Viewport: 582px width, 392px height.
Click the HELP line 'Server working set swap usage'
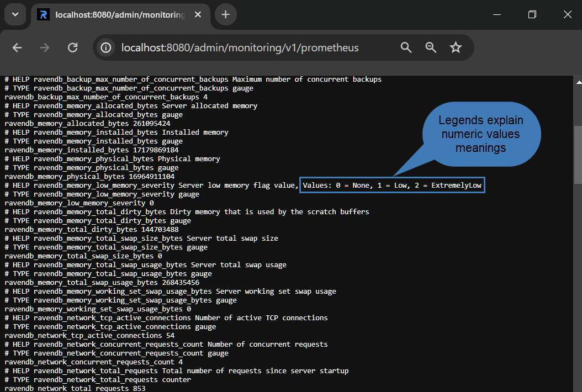point(170,292)
